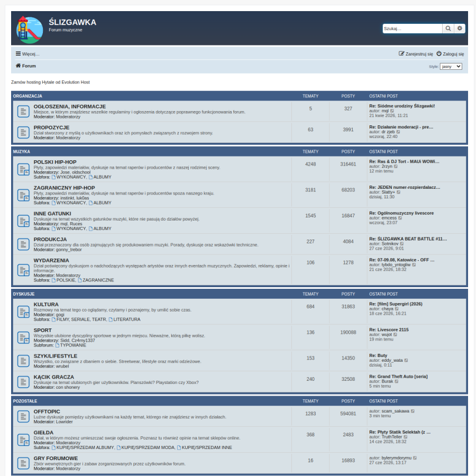This screenshot has width=476, height=476.
Task: Click the Offtopic forum icon
Action: pyautogui.click(x=23, y=417)
